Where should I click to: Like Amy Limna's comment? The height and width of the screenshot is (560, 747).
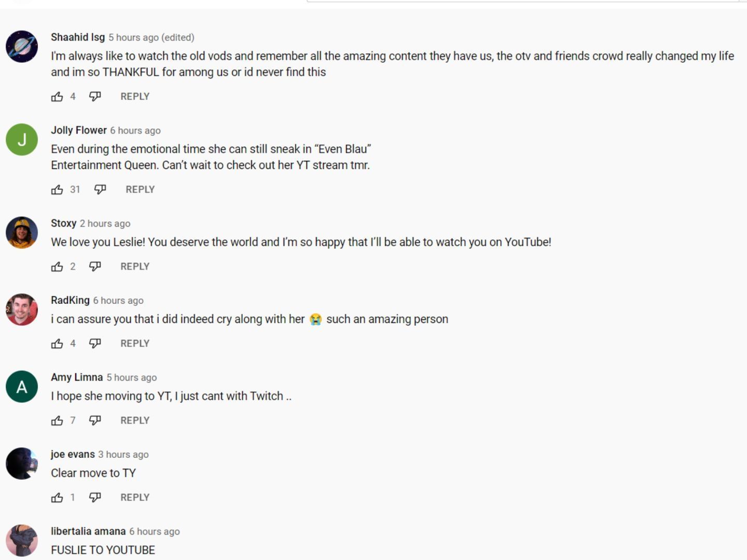(57, 421)
